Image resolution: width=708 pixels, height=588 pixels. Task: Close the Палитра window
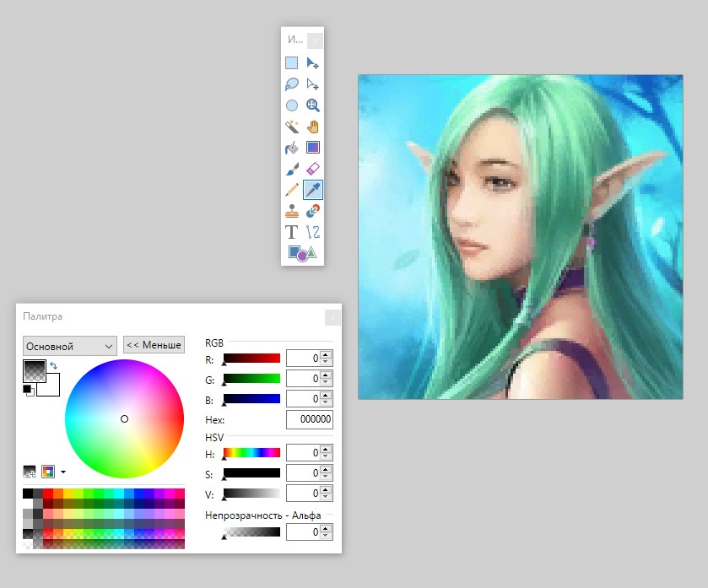[332, 317]
